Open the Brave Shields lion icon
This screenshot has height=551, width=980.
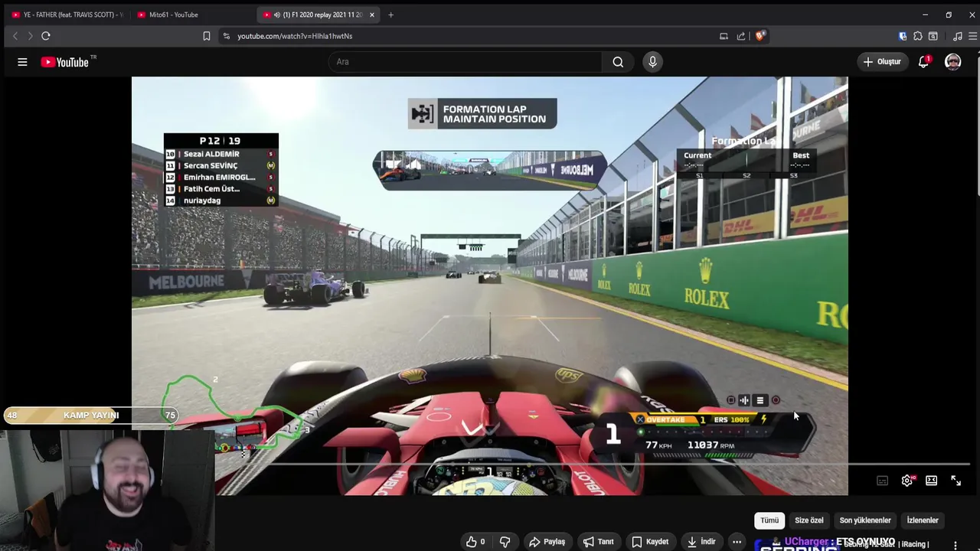(x=759, y=36)
